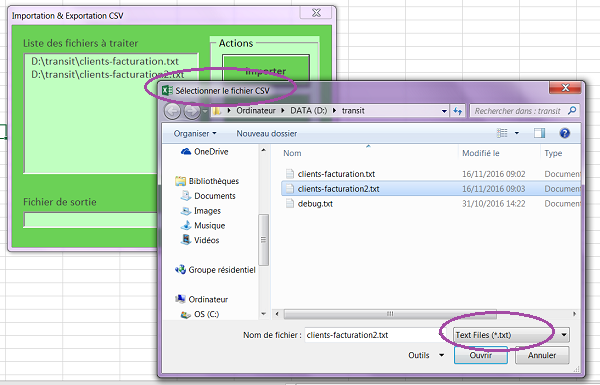This screenshot has height=385, width=600.
Task: Select Bibliothèques in the navigation pane
Action: point(207,181)
